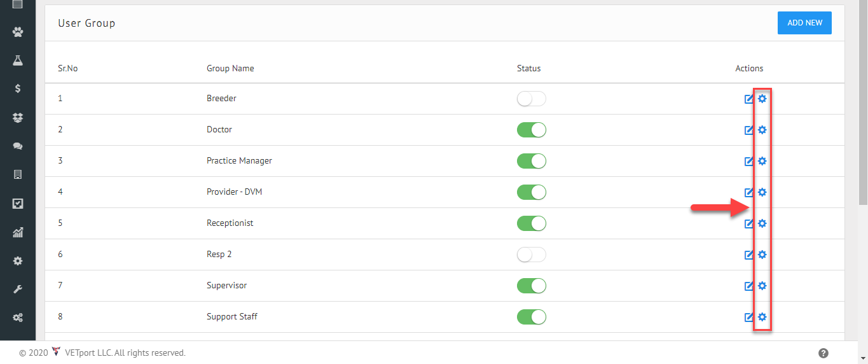The height and width of the screenshot is (364, 868).
Task: Switch off the Supervisor status toggle
Action: (532, 286)
